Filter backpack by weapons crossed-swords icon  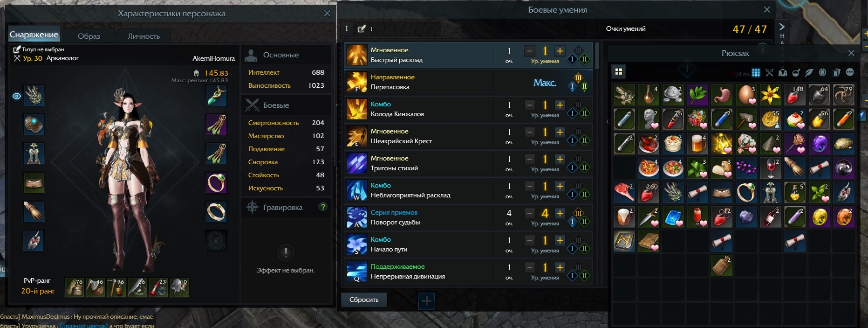point(769,72)
